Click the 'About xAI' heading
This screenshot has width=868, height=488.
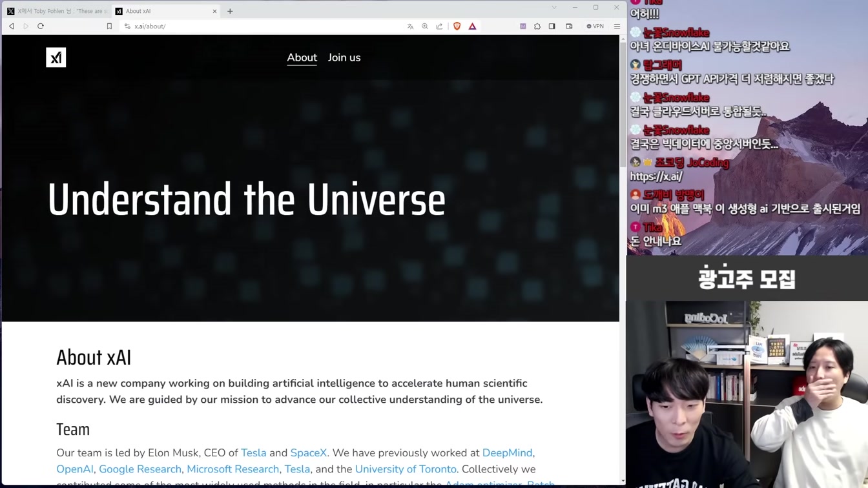tap(94, 358)
